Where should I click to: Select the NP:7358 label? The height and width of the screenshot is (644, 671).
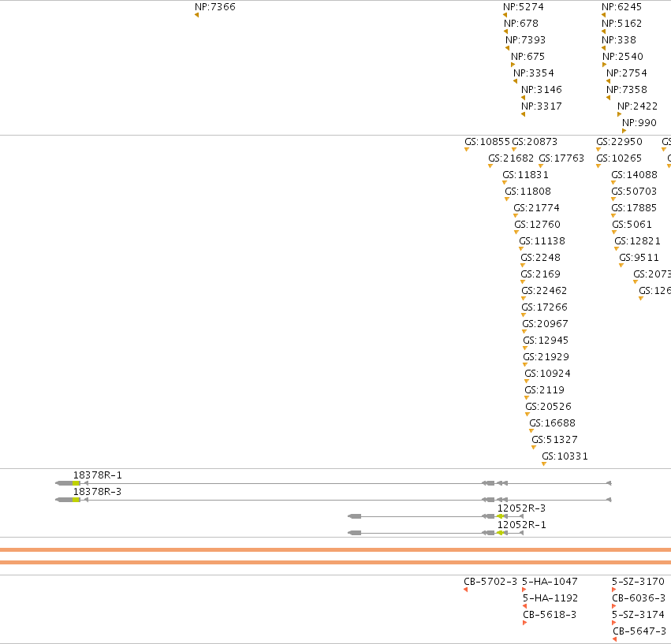pos(627,90)
